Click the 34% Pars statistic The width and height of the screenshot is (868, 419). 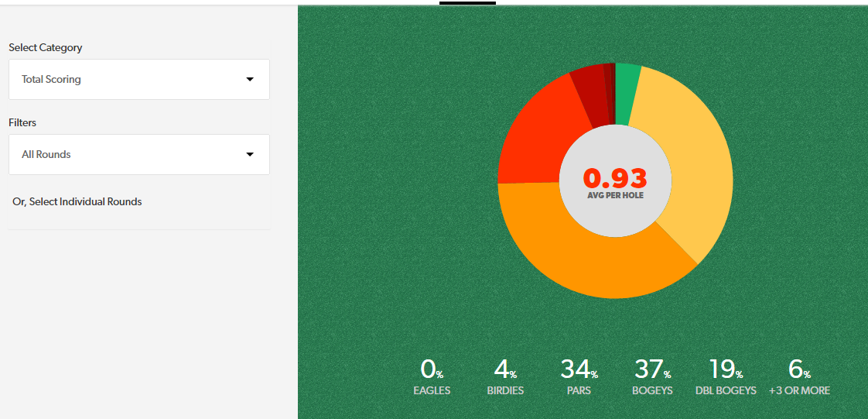point(579,377)
